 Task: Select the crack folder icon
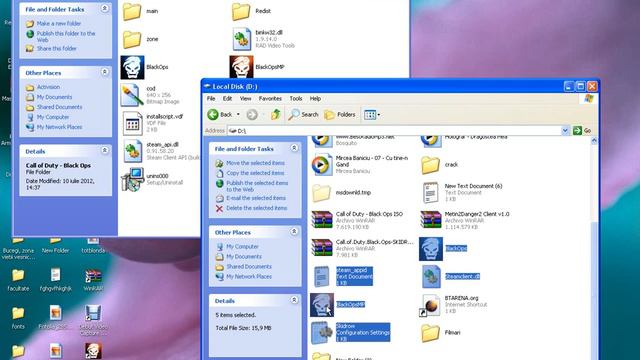(x=430, y=165)
